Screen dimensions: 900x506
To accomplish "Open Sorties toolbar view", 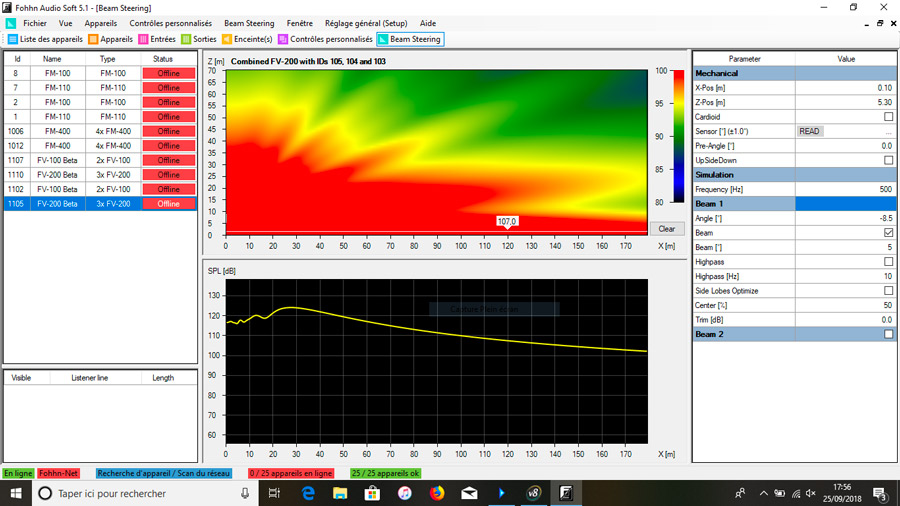I will (x=199, y=39).
